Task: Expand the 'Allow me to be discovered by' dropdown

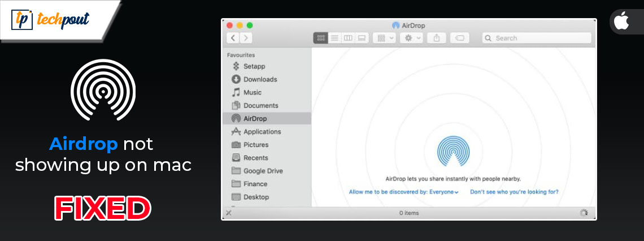Action: (x=403, y=192)
